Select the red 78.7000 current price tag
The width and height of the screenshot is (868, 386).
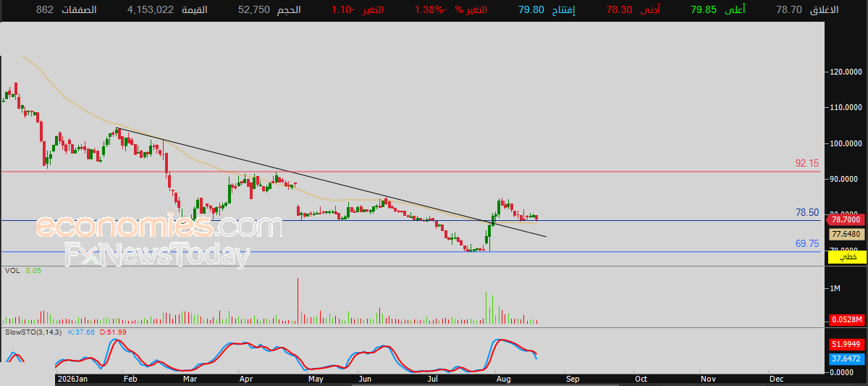click(x=846, y=220)
